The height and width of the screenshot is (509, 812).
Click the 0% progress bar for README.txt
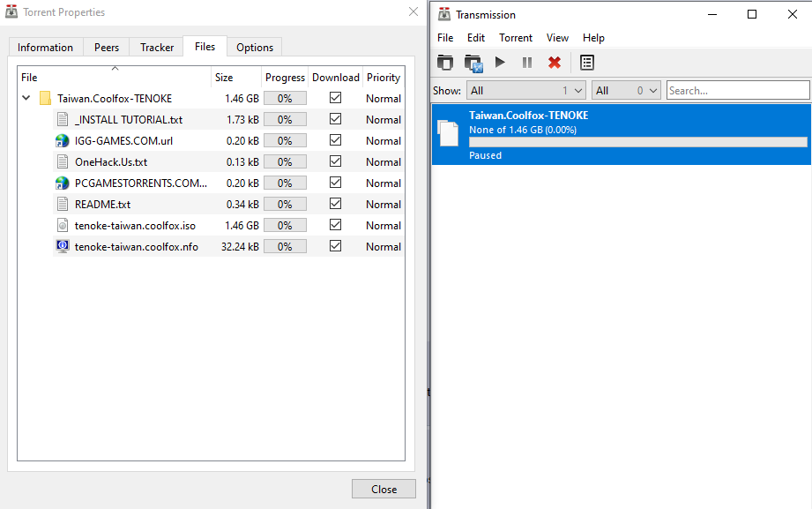pyautogui.click(x=285, y=205)
